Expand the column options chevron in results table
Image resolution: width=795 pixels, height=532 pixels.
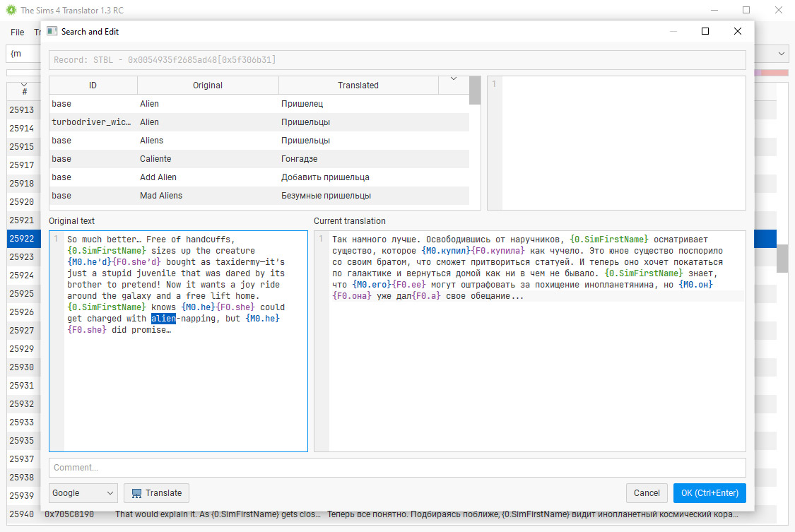click(454, 79)
